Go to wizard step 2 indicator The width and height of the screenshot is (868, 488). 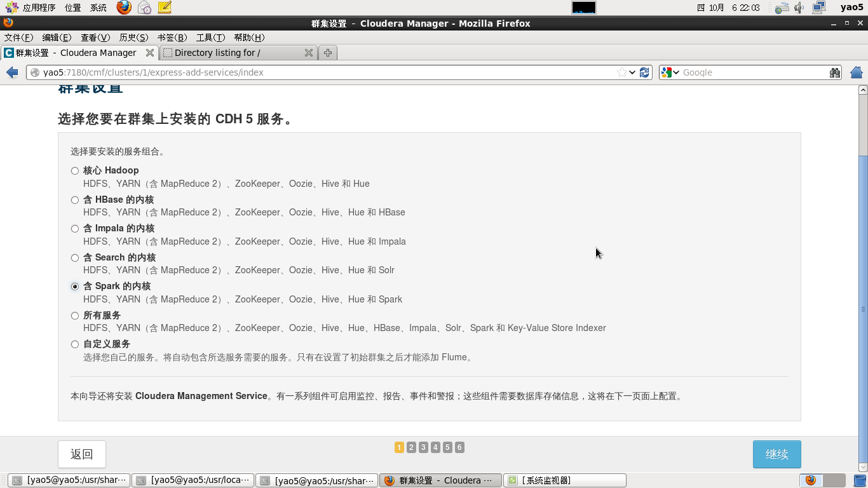coord(411,447)
